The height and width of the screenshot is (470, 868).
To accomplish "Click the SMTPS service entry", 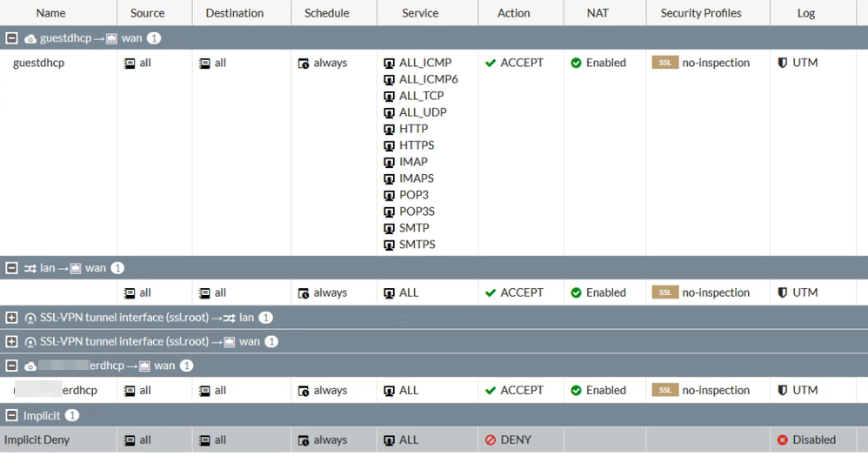I will (x=410, y=245).
